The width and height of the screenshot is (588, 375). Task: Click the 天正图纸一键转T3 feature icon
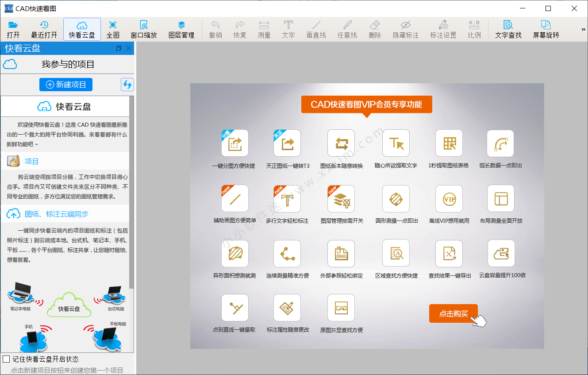pyautogui.click(x=287, y=143)
